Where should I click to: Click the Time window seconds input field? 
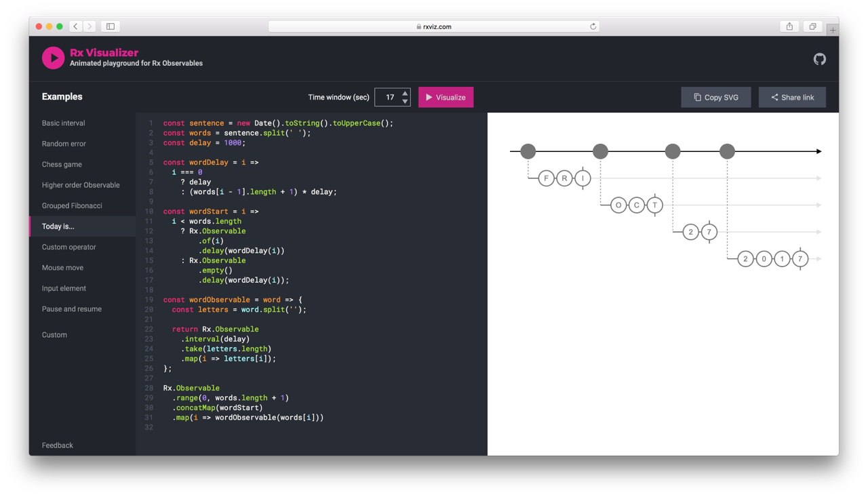[x=393, y=97]
